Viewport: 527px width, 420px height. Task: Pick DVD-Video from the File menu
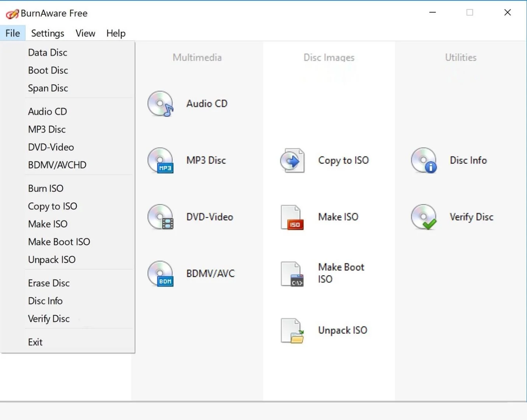pyautogui.click(x=68, y=147)
